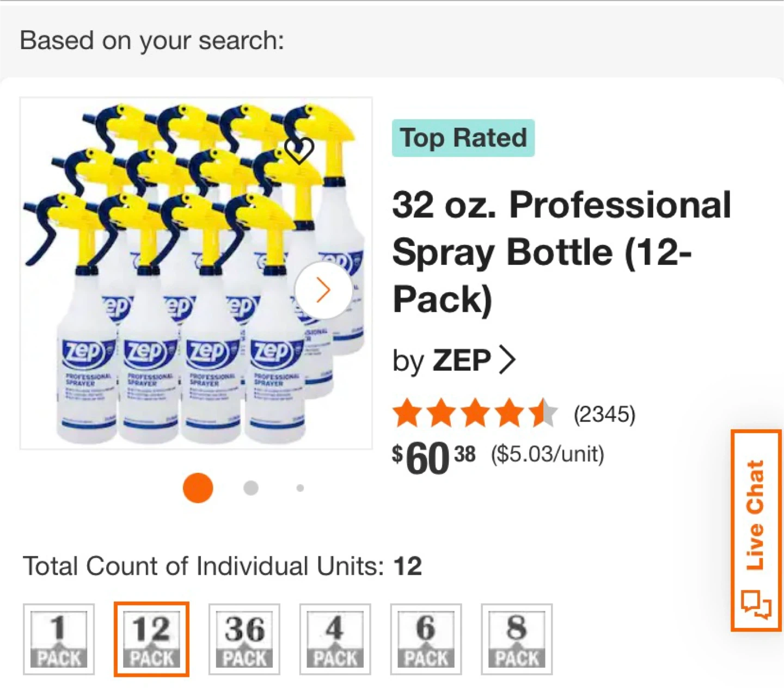This screenshot has width=784, height=697.
Task: Choose the 6 Pack swatch
Action: (426, 639)
